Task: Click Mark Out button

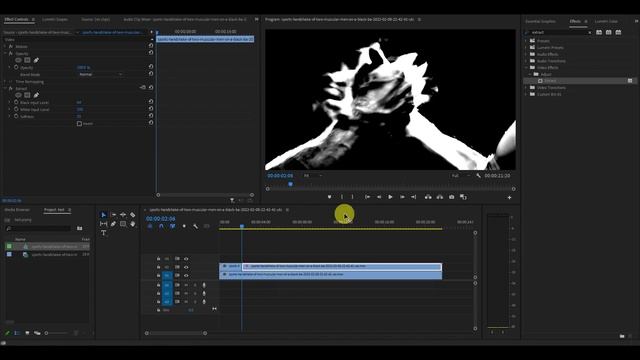Action: click(353, 197)
